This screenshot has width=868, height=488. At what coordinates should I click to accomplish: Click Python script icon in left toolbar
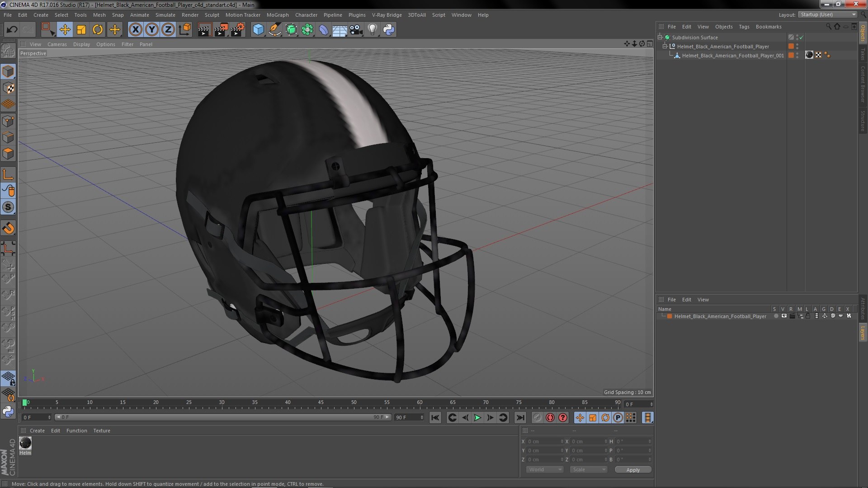(8, 411)
